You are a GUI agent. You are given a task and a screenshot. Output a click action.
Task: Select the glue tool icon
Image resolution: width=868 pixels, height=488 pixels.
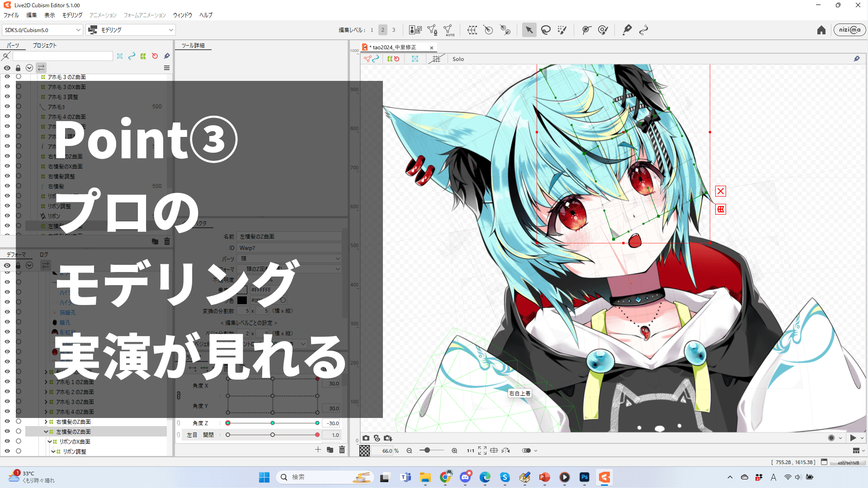586,30
